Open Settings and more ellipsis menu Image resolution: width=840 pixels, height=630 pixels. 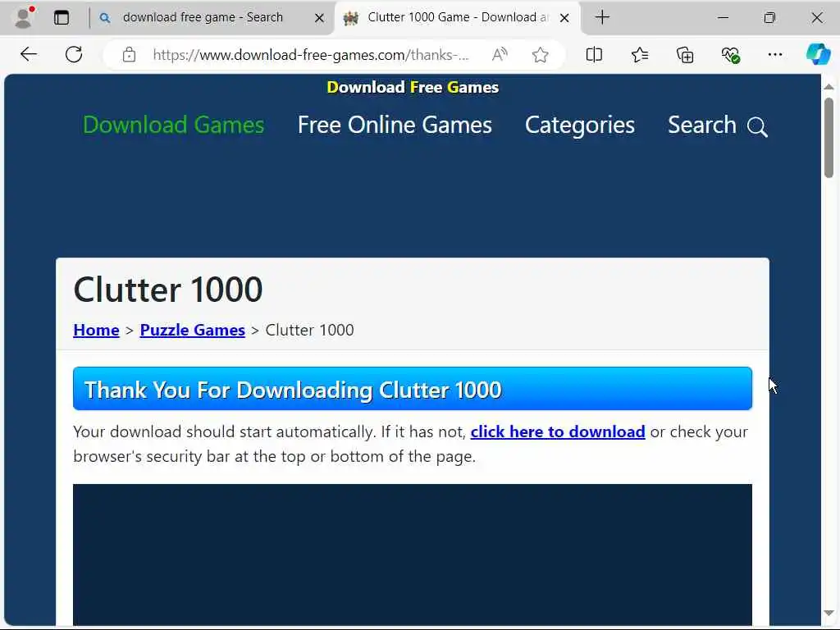pos(774,54)
